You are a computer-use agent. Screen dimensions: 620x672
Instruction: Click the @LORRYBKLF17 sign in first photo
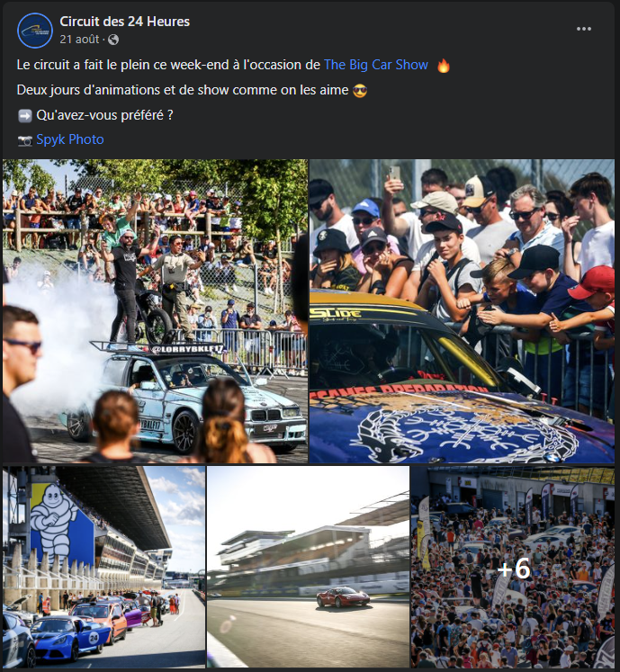click(x=187, y=349)
